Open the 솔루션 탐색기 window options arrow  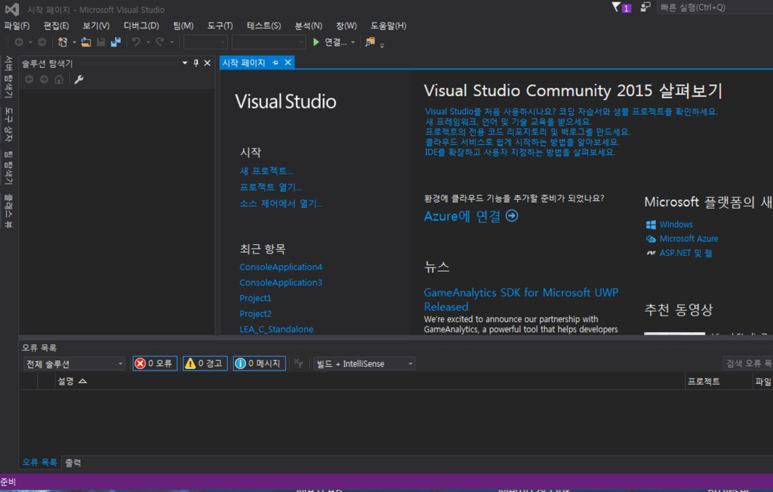184,63
